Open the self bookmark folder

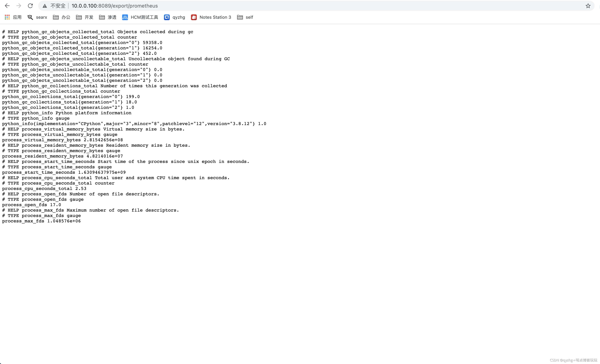245,17
